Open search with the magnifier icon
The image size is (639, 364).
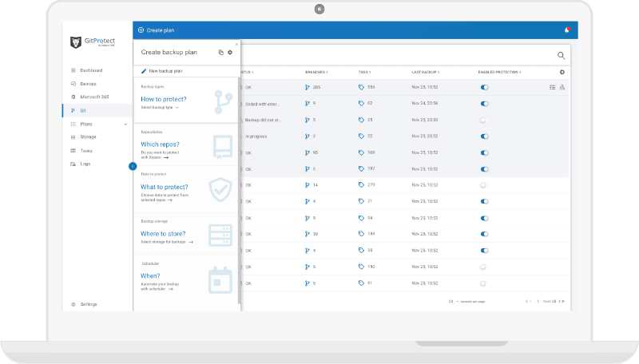pyautogui.click(x=562, y=55)
